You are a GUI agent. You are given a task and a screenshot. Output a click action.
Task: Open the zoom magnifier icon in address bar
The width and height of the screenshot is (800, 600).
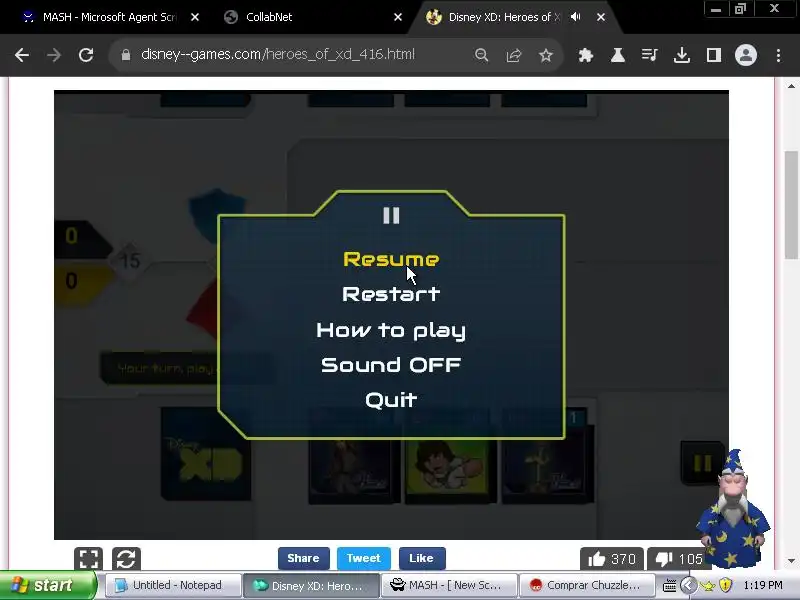tap(481, 55)
